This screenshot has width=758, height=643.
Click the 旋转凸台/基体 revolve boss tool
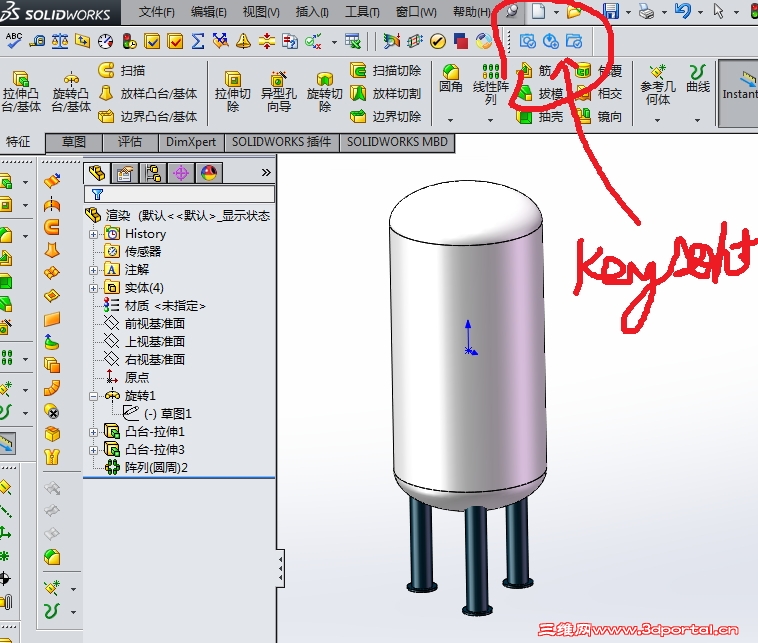[x=71, y=91]
